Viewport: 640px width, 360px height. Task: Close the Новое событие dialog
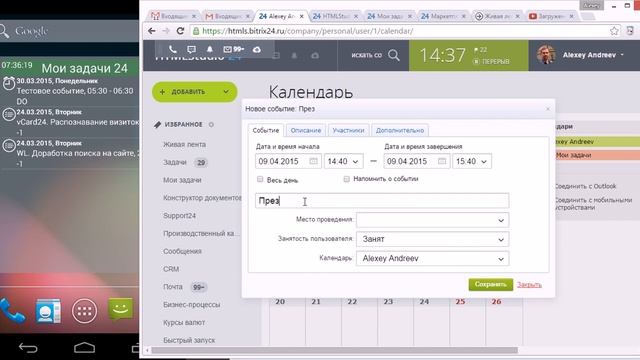pyautogui.click(x=548, y=109)
